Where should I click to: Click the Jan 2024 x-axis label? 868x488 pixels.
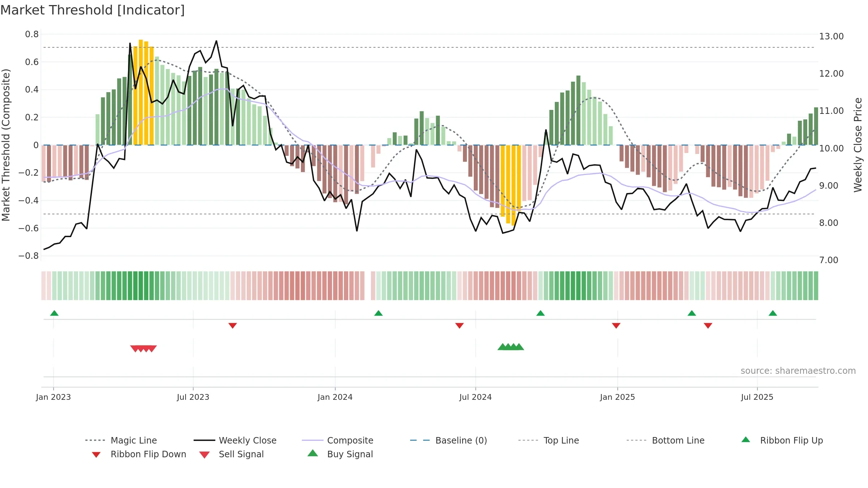tap(335, 397)
